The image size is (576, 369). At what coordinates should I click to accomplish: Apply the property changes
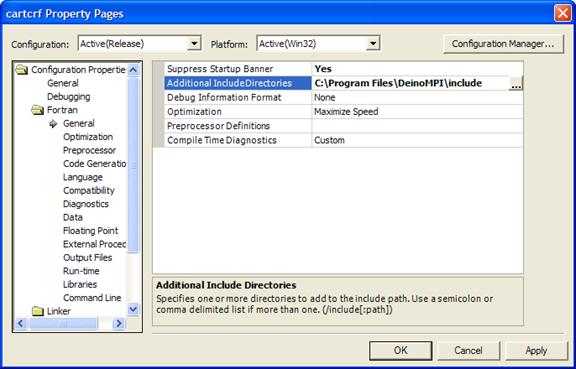coord(536,350)
